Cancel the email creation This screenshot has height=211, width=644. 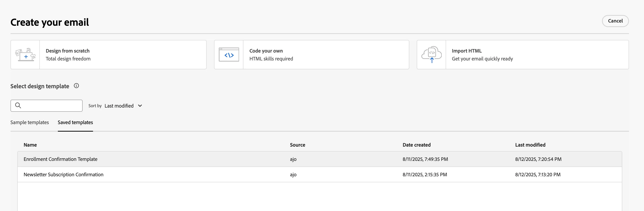(615, 21)
